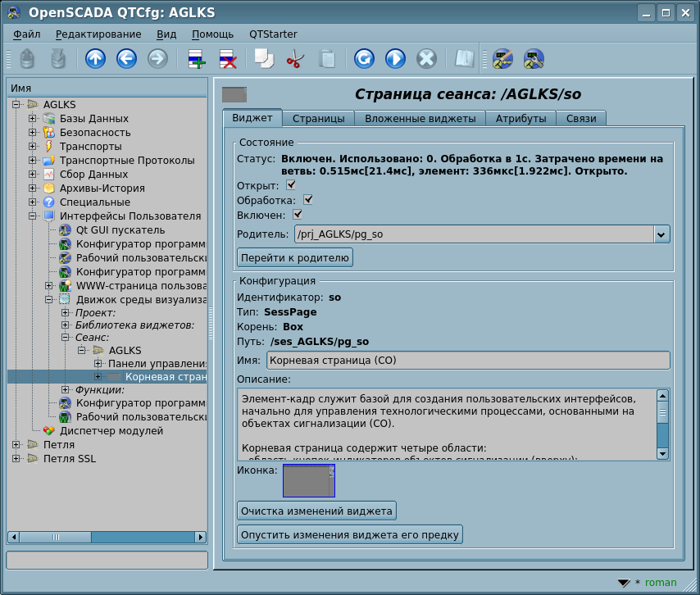Refresh the page with the circular arrow icon
Screen dimensions: 700x595
pos(364,59)
